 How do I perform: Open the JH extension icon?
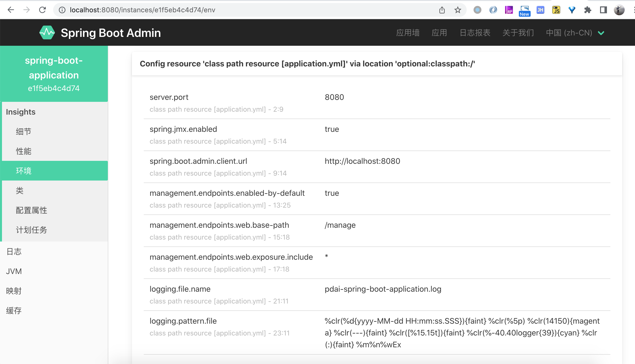coord(540,10)
